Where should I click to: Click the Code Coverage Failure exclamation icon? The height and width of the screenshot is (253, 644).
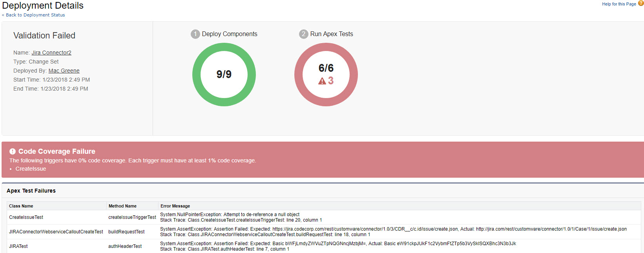13,151
